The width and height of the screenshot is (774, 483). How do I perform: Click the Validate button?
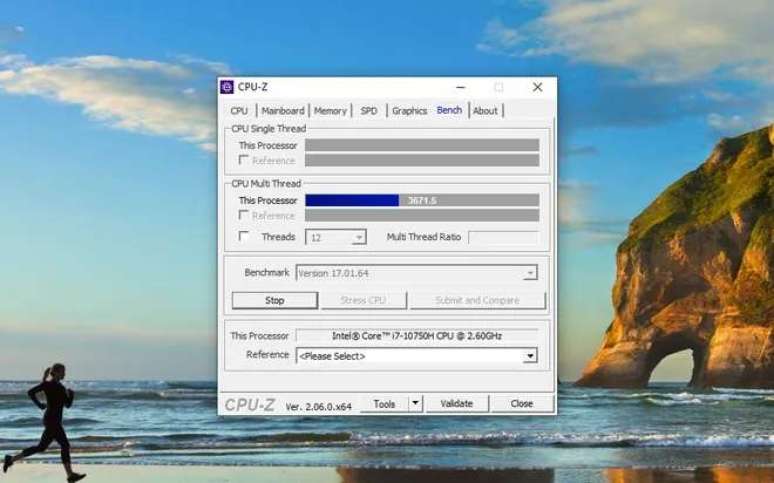[x=457, y=403]
